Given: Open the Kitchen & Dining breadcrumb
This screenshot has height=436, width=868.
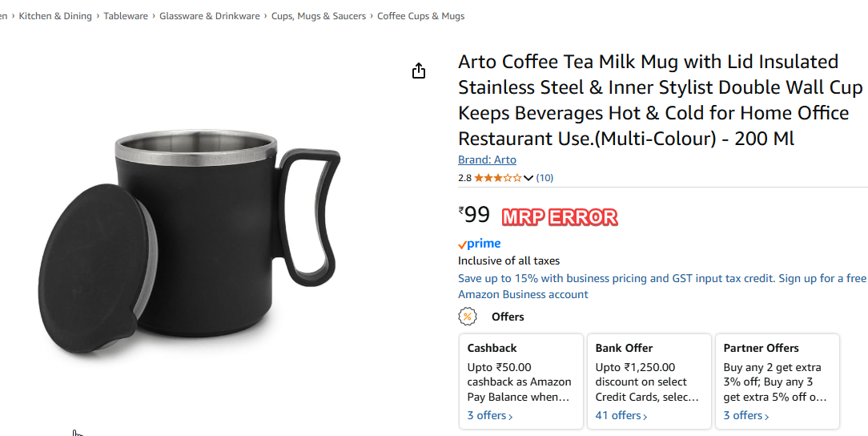Looking at the screenshot, I should (x=55, y=16).
